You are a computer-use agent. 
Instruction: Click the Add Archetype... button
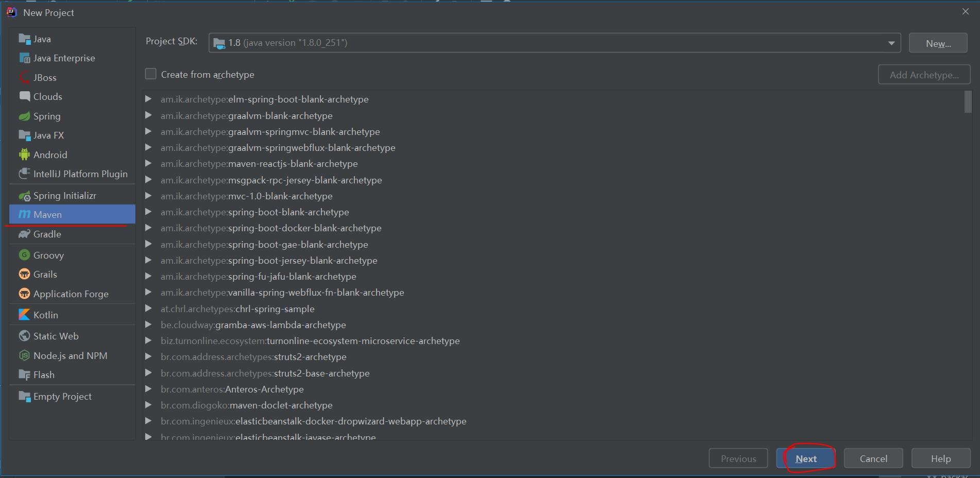pyautogui.click(x=924, y=75)
